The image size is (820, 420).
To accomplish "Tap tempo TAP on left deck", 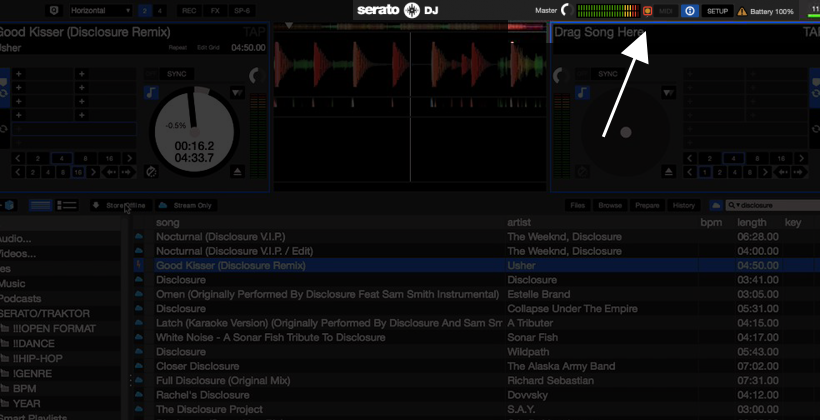I will pos(254,32).
